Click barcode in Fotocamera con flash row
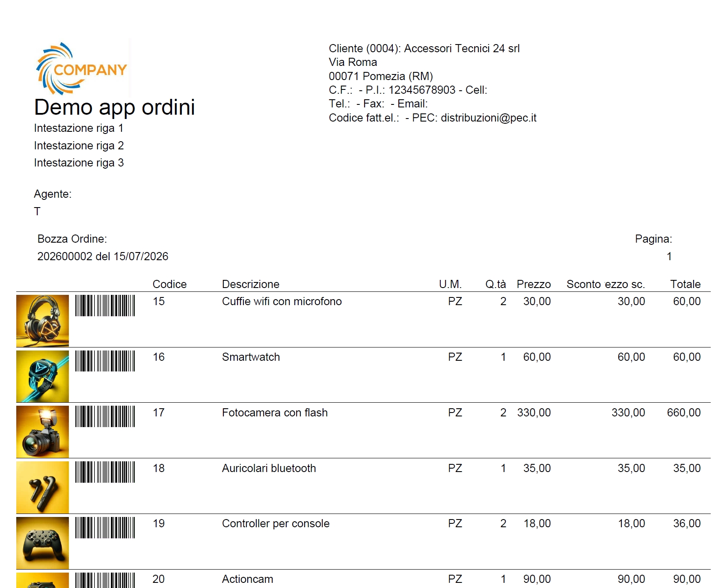Image resolution: width=727 pixels, height=588 pixels. 105,416
